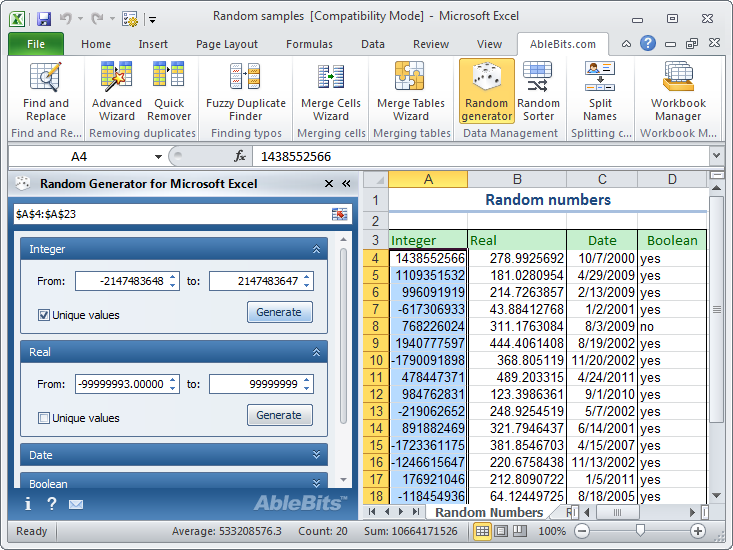Click the Select All corner button
This screenshot has height=550, width=733.
click(376, 179)
